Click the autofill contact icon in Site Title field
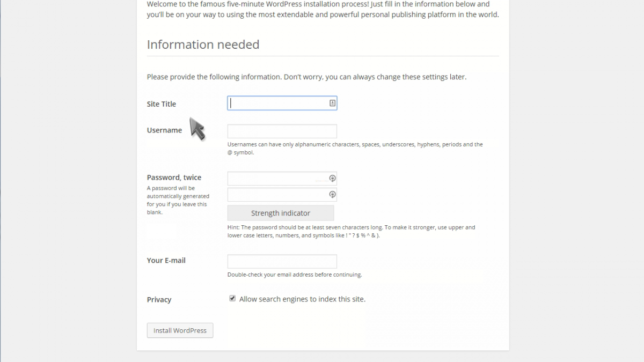The height and width of the screenshot is (362, 644). 332,103
